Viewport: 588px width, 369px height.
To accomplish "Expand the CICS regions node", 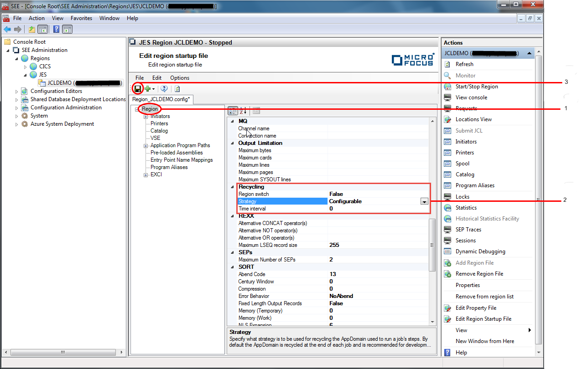I will pos(26,67).
